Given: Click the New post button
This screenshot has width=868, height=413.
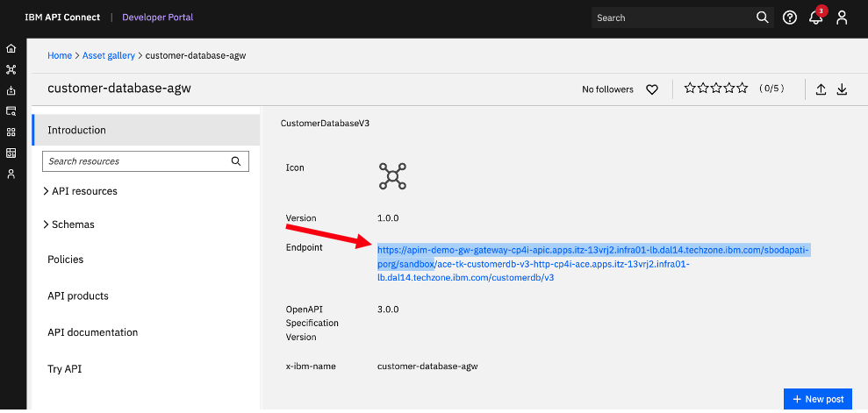Looking at the screenshot, I should coord(818,399).
